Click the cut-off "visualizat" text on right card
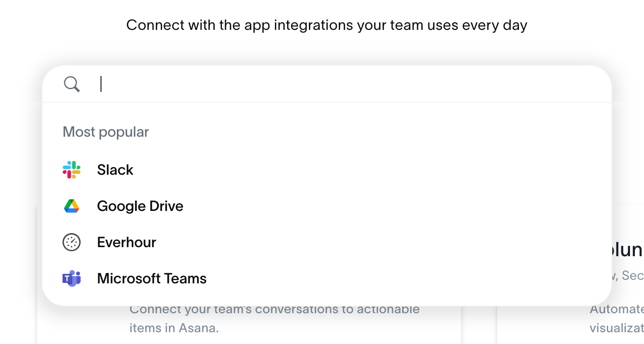This screenshot has height=344, width=644. (616, 328)
